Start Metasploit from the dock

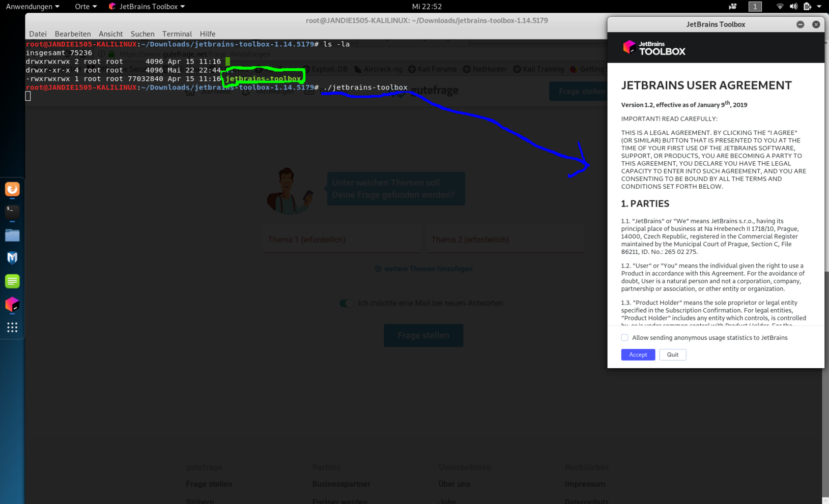click(x=12, y=258)
